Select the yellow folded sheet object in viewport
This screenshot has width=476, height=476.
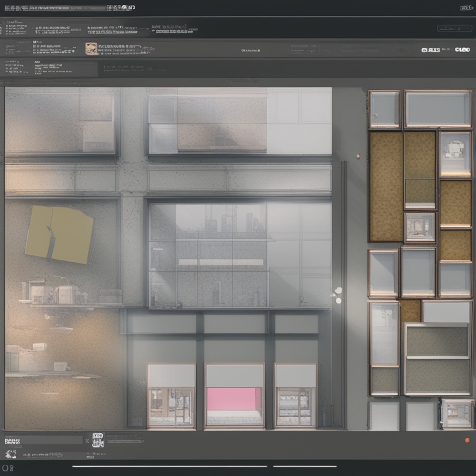[59, 234]
